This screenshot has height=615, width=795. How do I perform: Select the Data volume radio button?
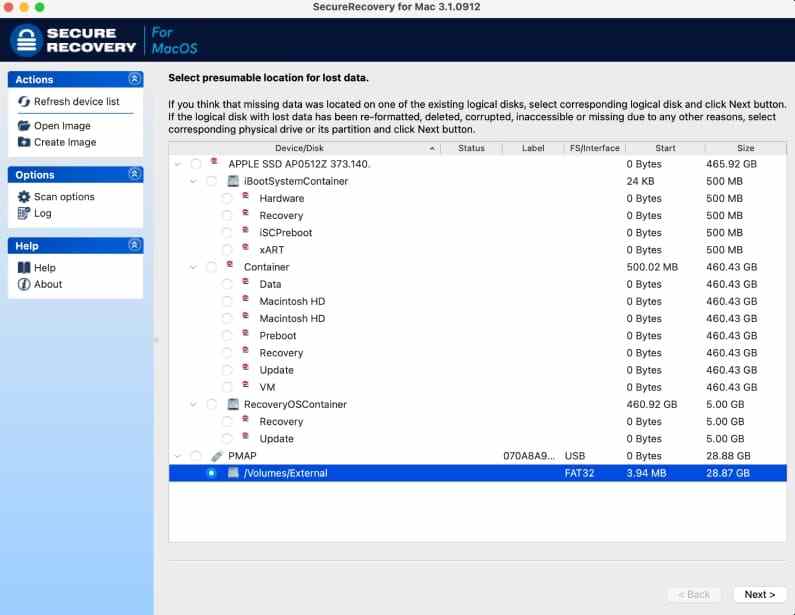click(227, 284)
